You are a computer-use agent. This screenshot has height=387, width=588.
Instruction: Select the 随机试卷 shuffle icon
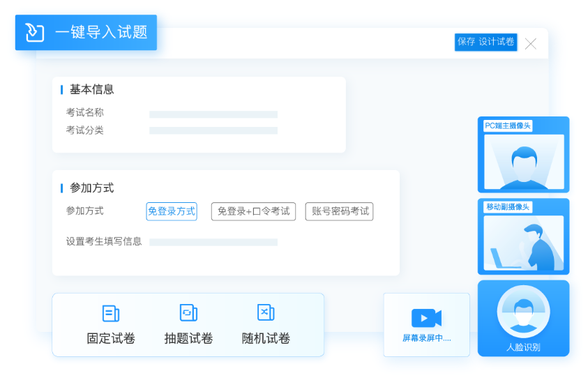[266, 312]
